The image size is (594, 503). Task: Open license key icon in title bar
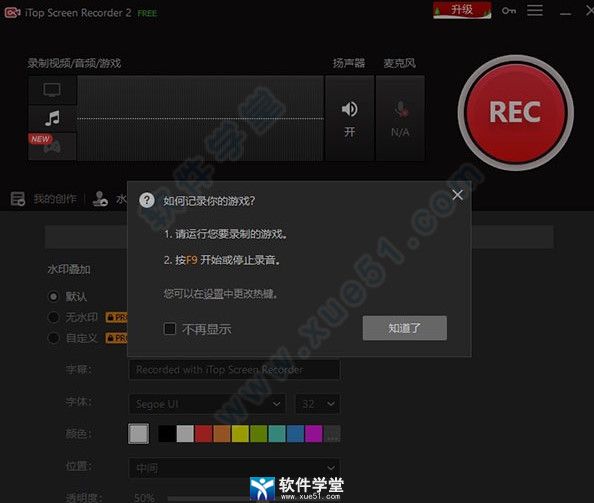coord(509,11)
